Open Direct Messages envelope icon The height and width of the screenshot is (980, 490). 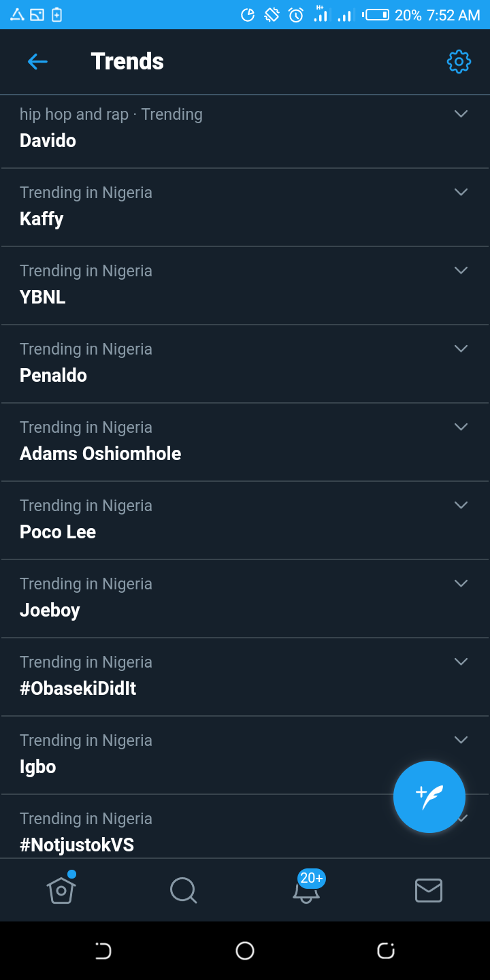[429, 889]
